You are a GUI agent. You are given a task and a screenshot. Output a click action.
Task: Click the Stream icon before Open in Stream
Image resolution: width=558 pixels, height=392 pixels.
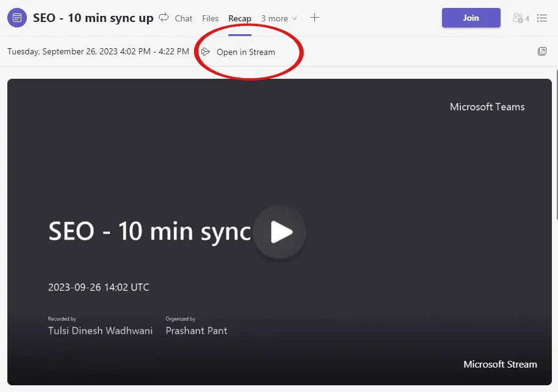[206, 52]
